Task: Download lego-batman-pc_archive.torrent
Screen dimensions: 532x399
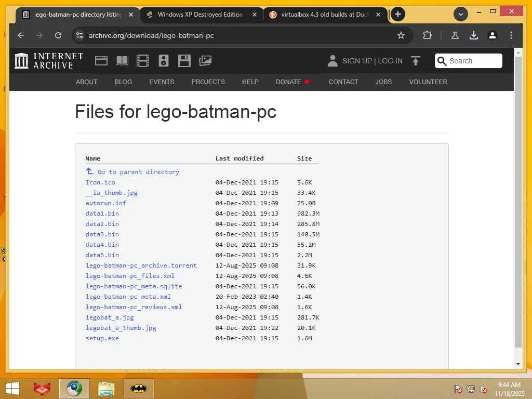Action: tap(141, 265)
